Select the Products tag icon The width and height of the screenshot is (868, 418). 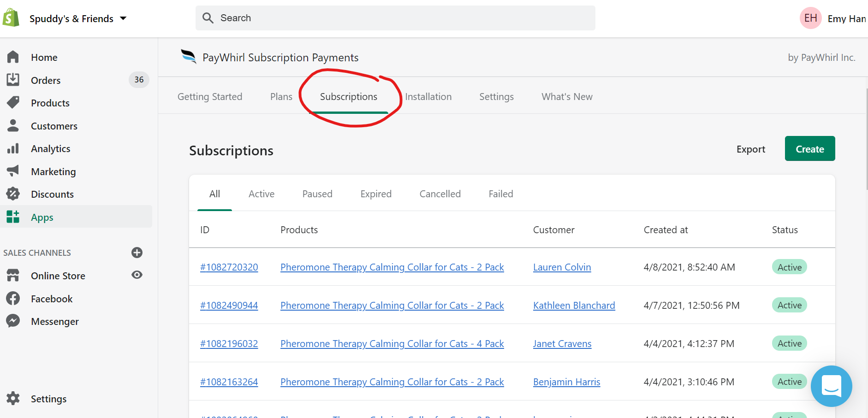[13, 102]
